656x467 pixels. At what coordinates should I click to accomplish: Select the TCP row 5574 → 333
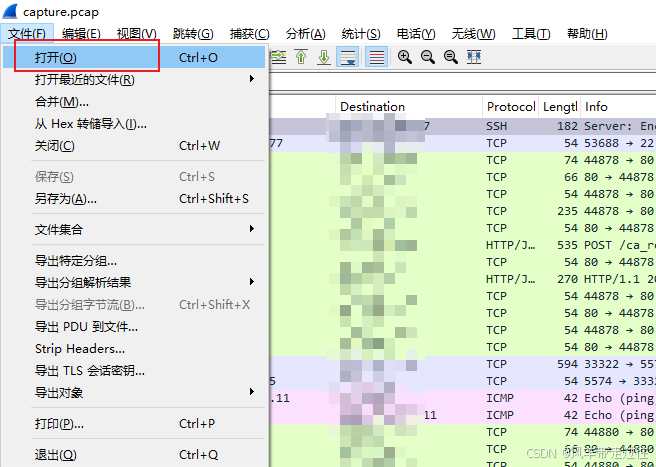(x=462, y=381)
